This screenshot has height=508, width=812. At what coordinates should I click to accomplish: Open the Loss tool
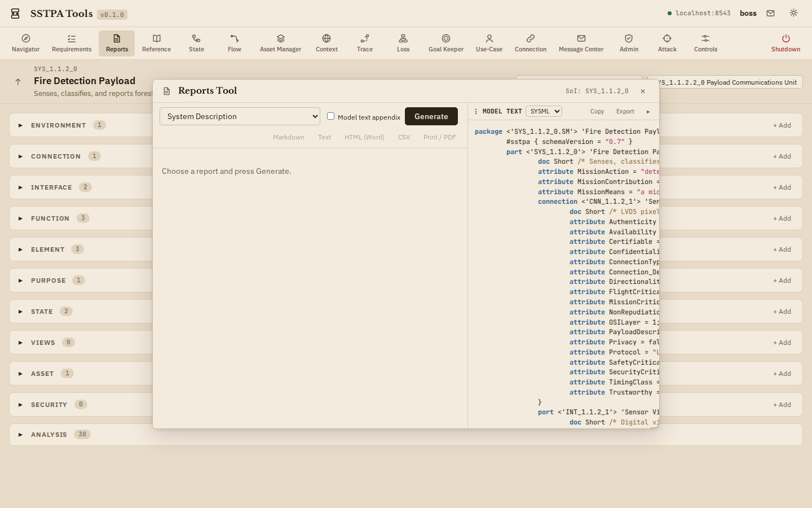tap(403, 43)
